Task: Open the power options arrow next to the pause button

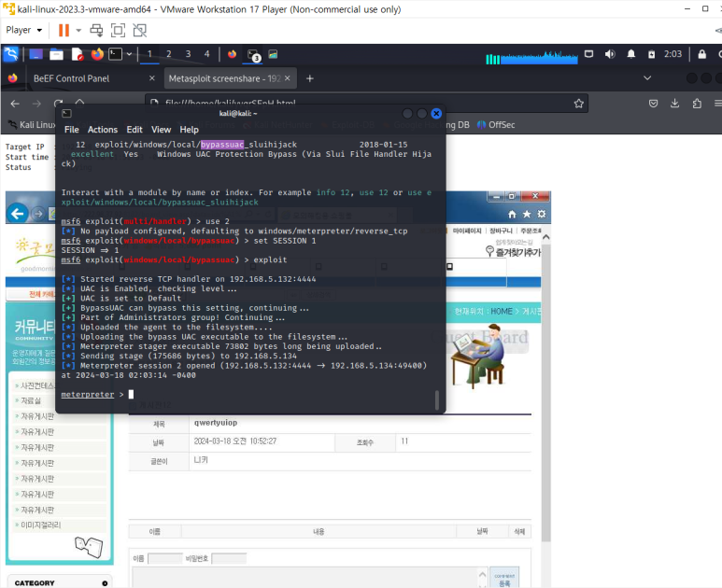Action: [78, 31]
